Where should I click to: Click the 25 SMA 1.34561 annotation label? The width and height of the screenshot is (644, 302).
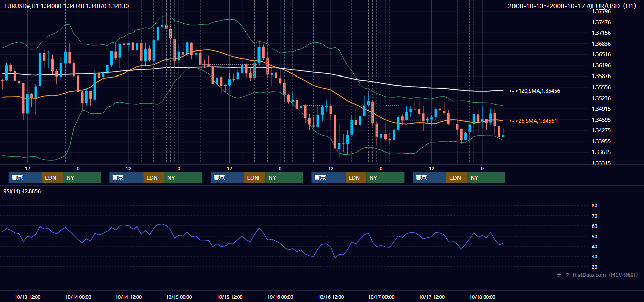(x=533, y=121)
